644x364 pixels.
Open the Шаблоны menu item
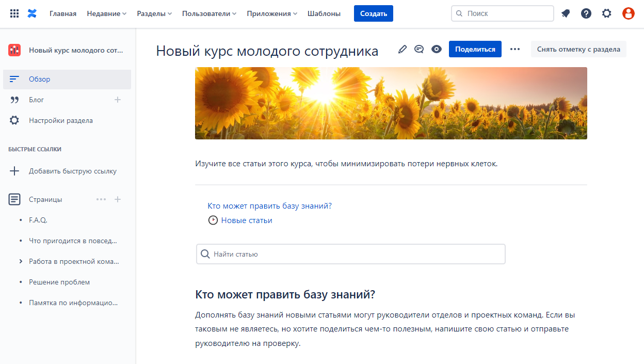coord(324,13)
